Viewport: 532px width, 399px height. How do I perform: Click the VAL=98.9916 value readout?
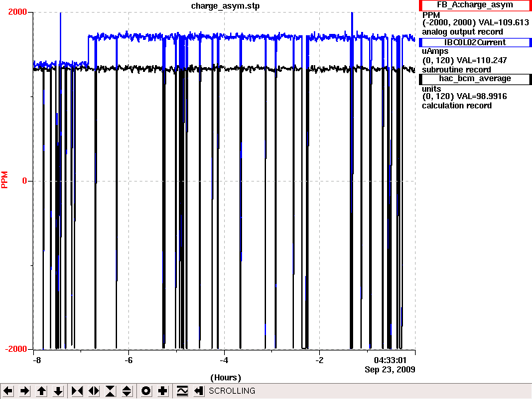coord(481,96)
